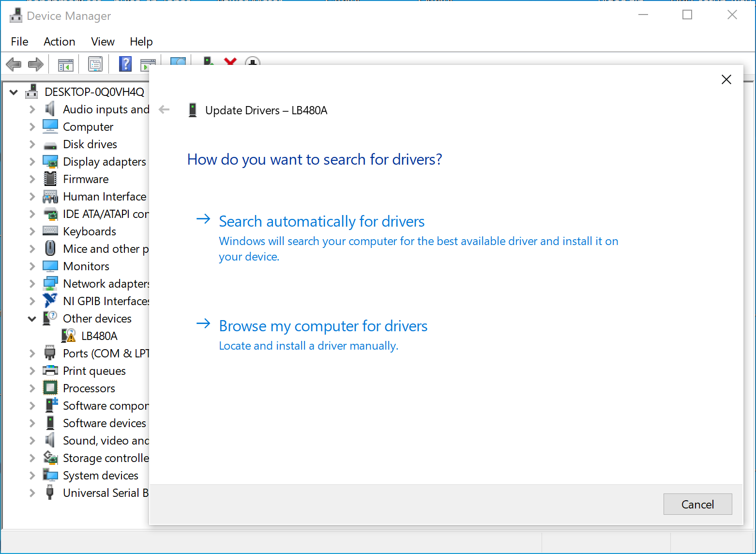
Task: Click the blue Help question mark toolbar icon
Action: [125, 64]
